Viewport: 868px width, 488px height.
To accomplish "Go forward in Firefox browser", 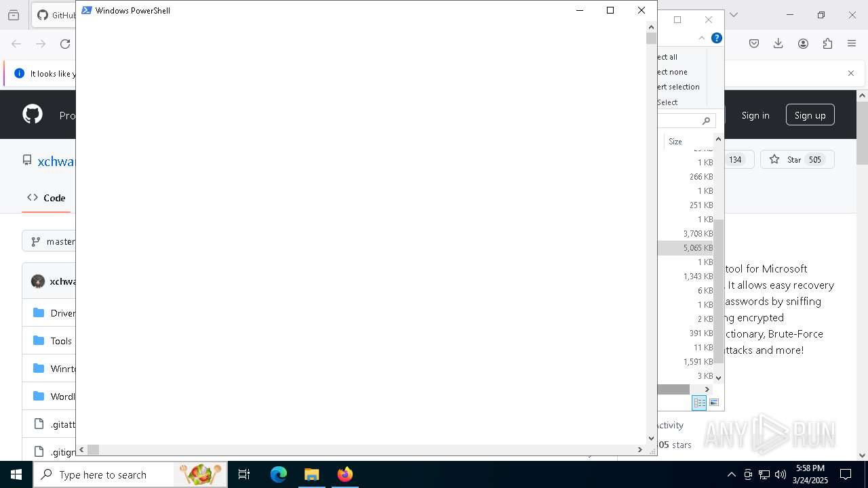I will 41,44.
